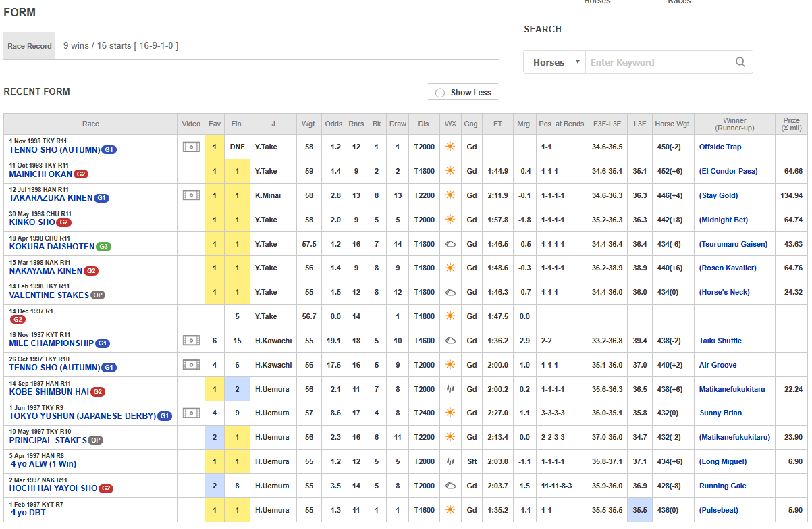Click the Odds column header
812x529 pixels.
pos(333,124)
